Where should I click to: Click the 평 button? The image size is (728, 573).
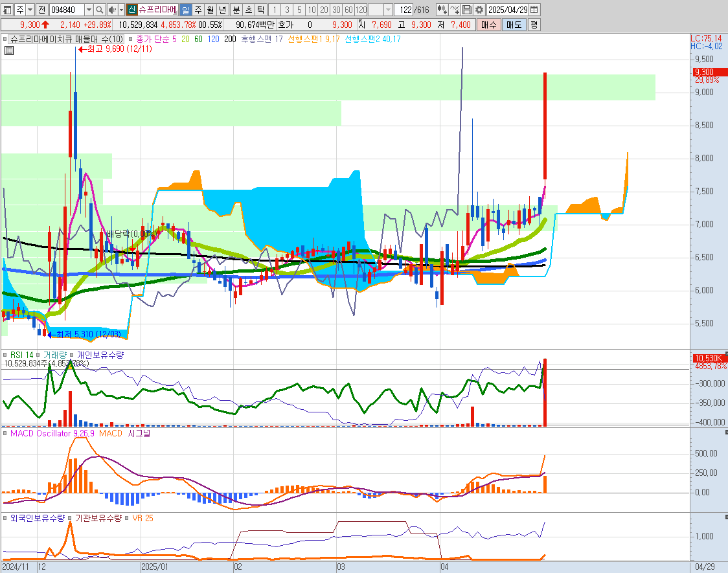tap(534, 25)
